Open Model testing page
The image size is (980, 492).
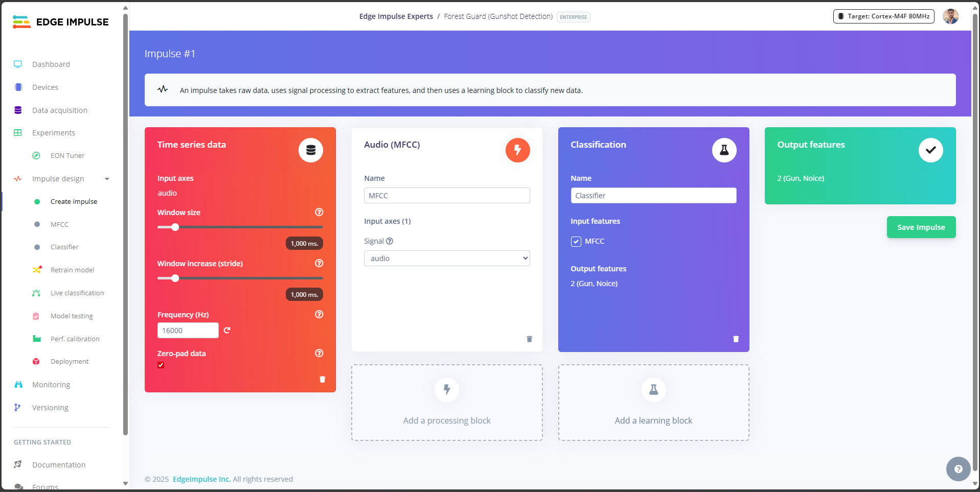pyautogui.click(x=72, y=316)
